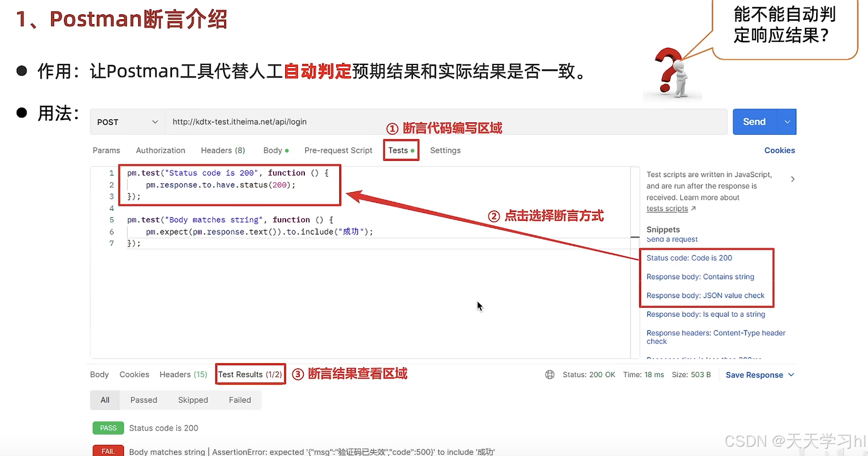Click the PASS badge for Status code
This screenshot has width=868, height=456.
coord(108,428)
